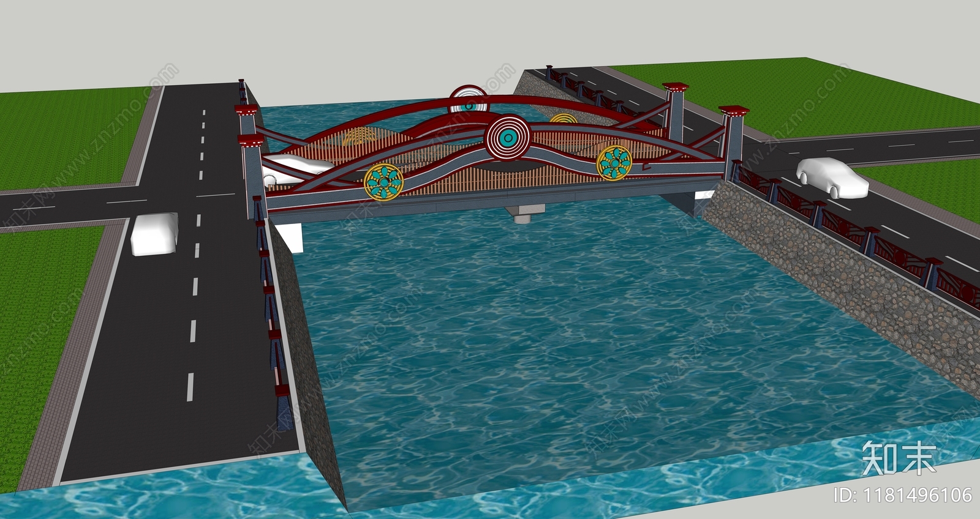Select the white vehicle on the left road
Viewport: 980px width, 519px height.
click(154, 234)
